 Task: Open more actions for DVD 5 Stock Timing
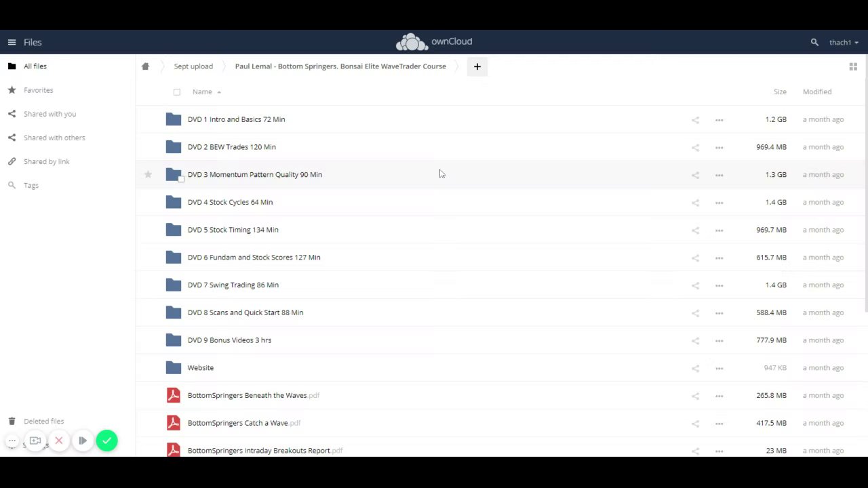click(719, 230)
